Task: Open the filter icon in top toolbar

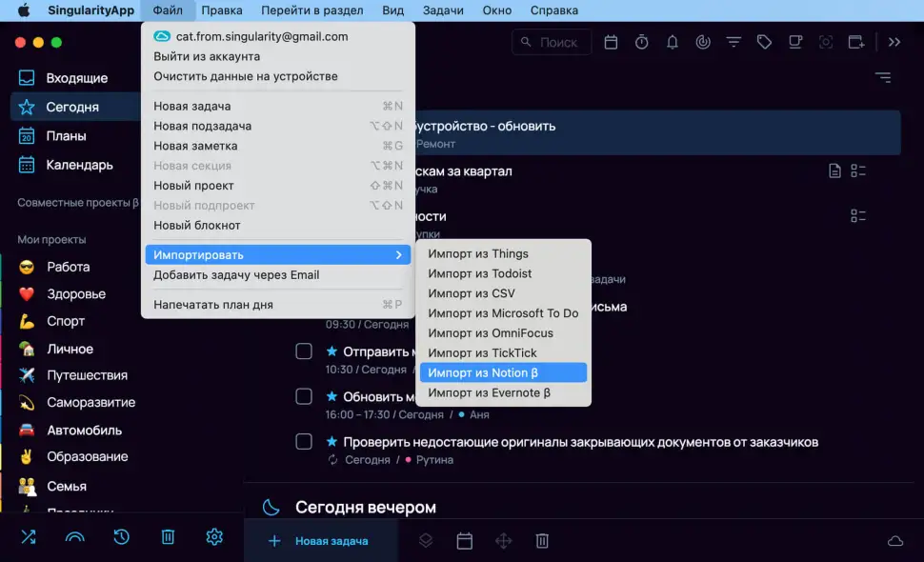Action: (x=733, y=42)
